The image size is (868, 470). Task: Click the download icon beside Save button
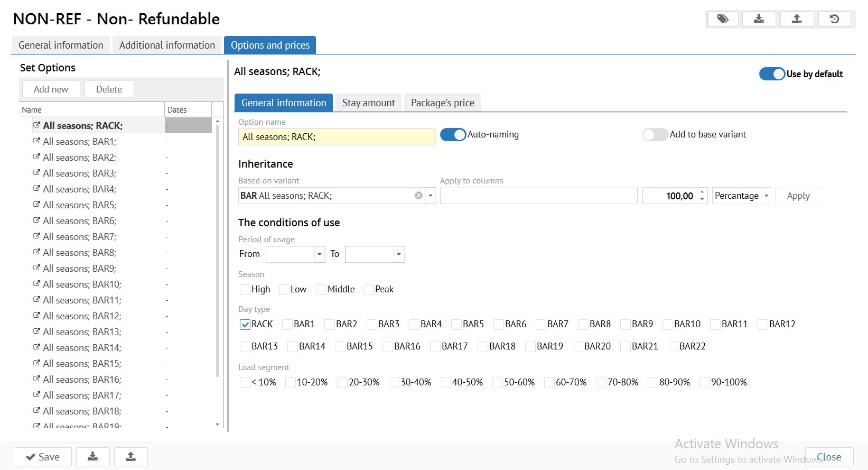point(92,457)
